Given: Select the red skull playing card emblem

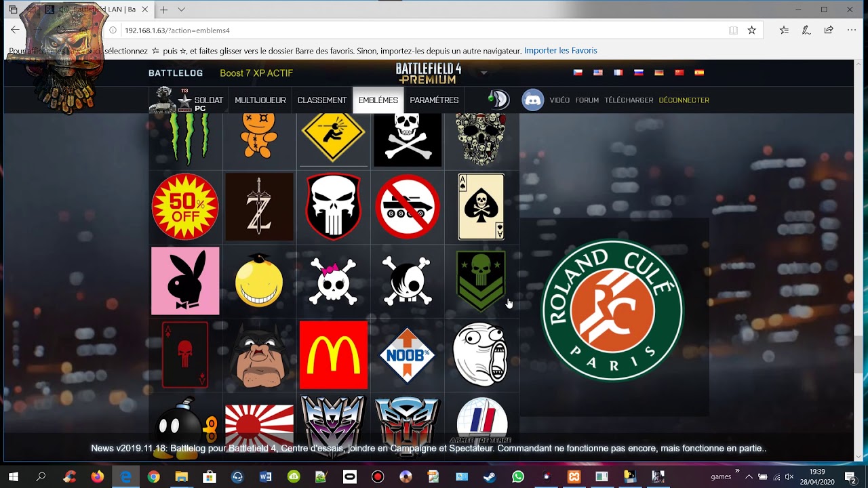Looking at the screenshot, I should click(185, 354).
